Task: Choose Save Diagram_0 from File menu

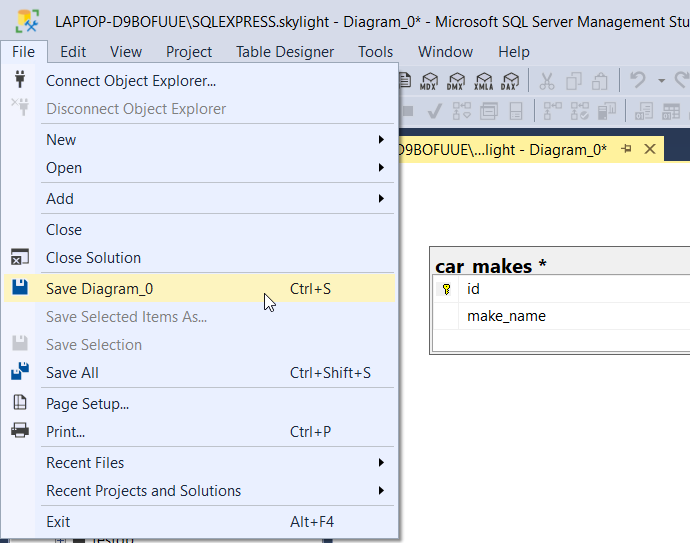Action: coord(100,289)
